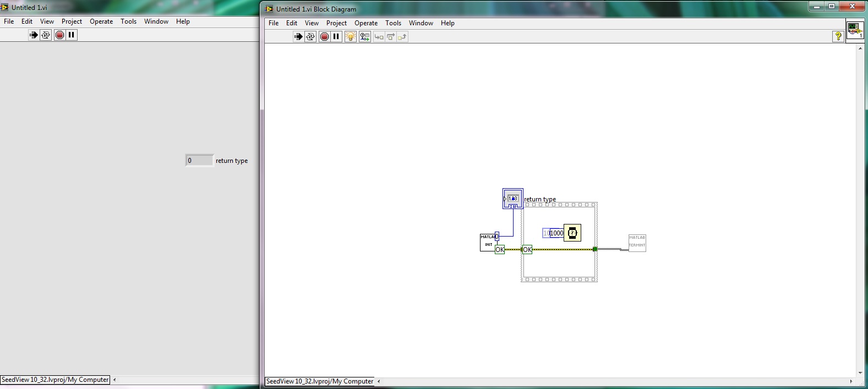Click right arrow of Block Diagram horizontal scrollbar
This screenshot has height=389, width=868.
851,381
